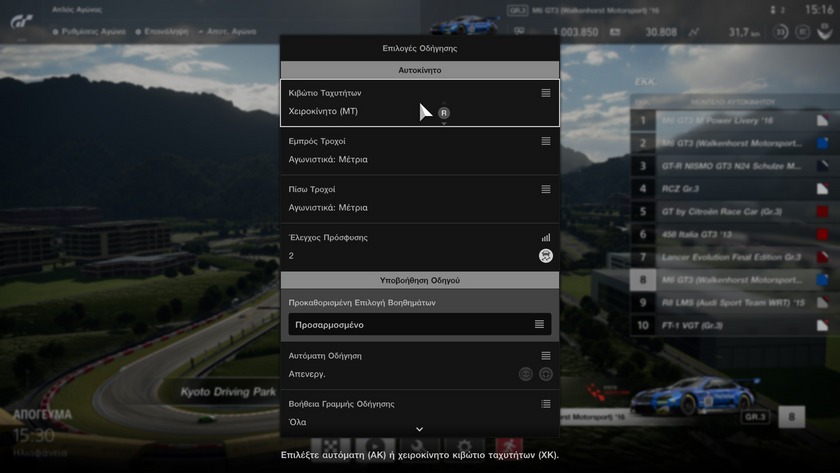Select Επανάληψη in the top menu
Viewport: 840px width, 473px height.
click(x=163, y=32)
